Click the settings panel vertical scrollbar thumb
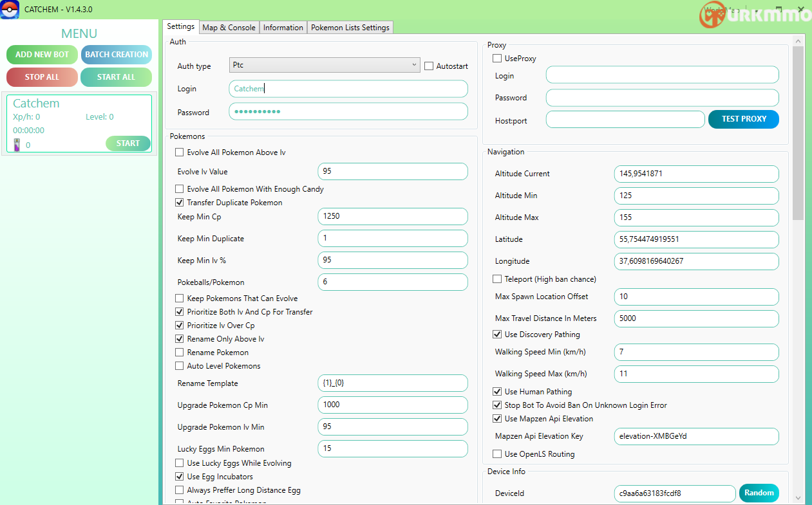The image size is (812, 505). (798, 133)
